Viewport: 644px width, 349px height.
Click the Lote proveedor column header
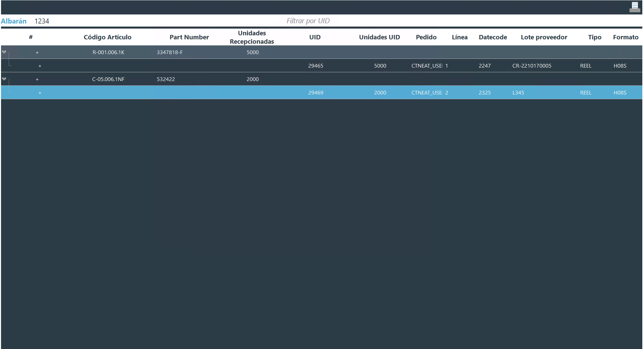pyautogui.click(x=544, y=37)
